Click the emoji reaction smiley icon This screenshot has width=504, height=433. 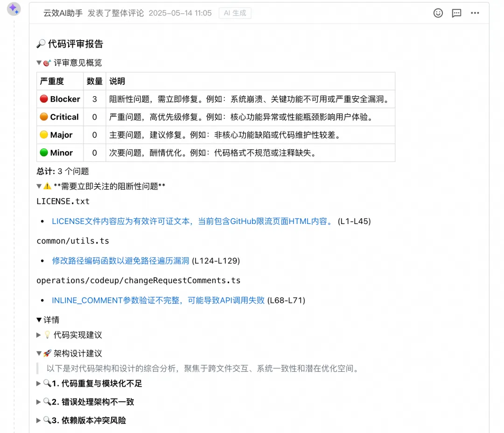point(438,13)
